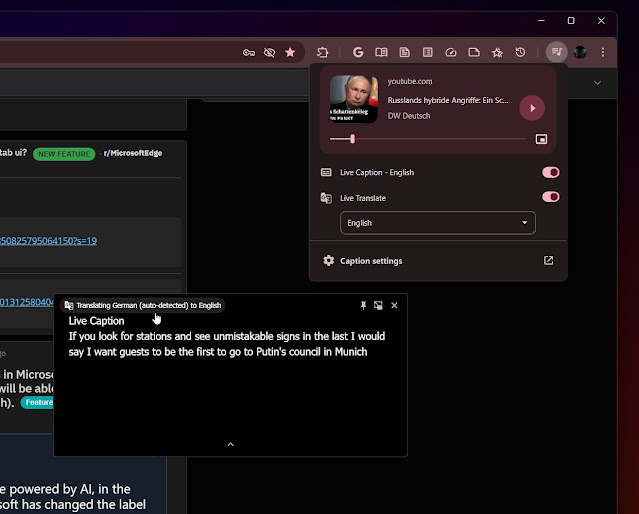Open the extensions puzzle icon
This screenshot has width=639, height=514.
[322, 52]
